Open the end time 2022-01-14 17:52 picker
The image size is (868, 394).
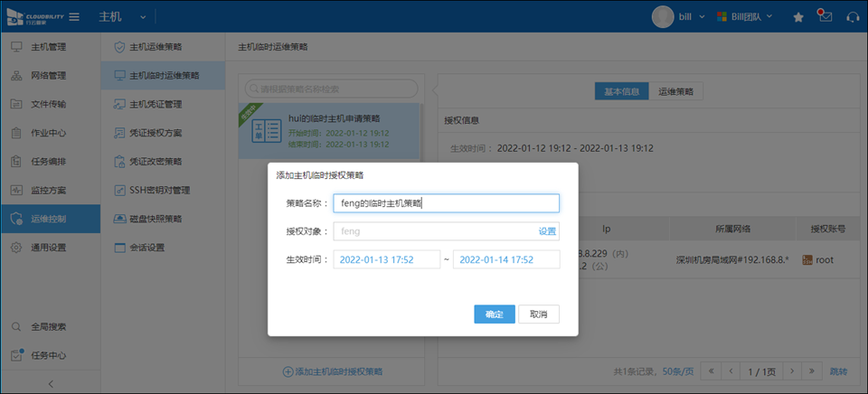point(506,259)
